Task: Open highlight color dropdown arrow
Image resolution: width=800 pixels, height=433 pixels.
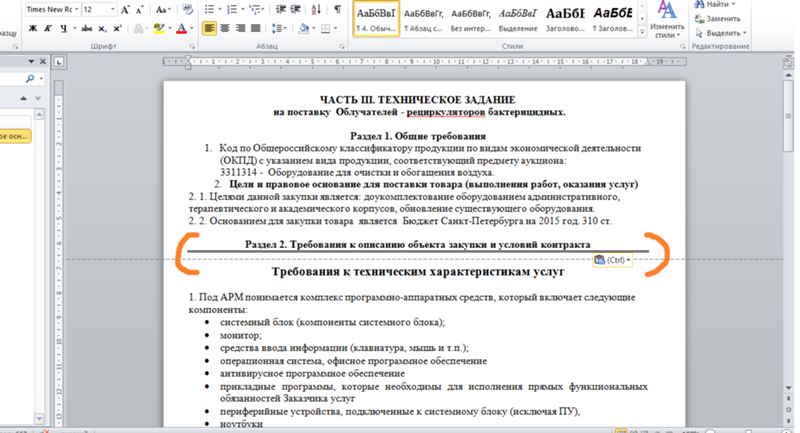Action: (169, 29)
